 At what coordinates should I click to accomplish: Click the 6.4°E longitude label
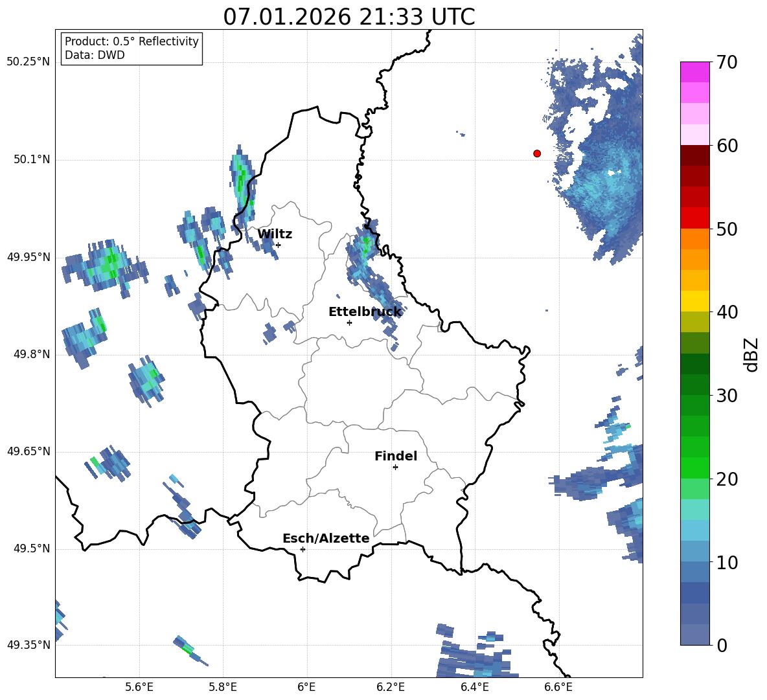tap(474, 687)
